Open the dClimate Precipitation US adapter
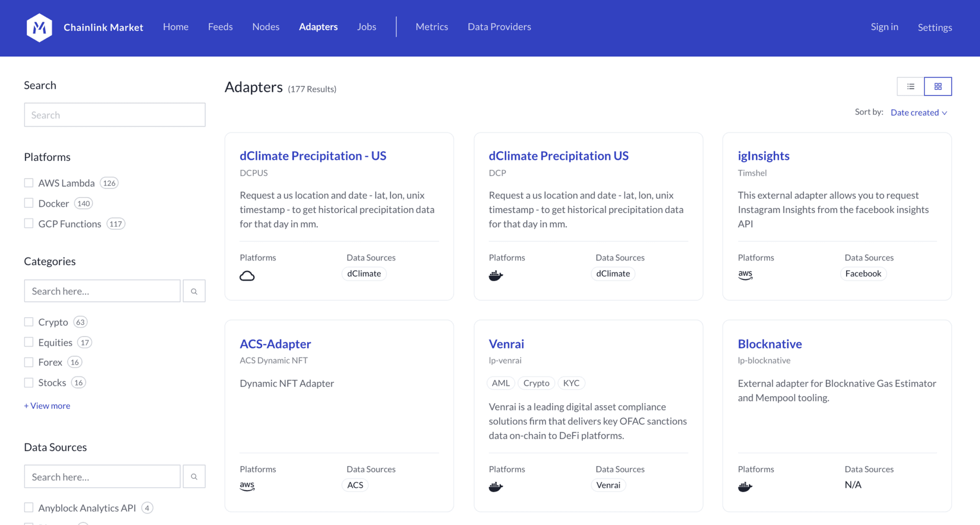The width and height of the screenshot is (980, 525). [558, 156]
